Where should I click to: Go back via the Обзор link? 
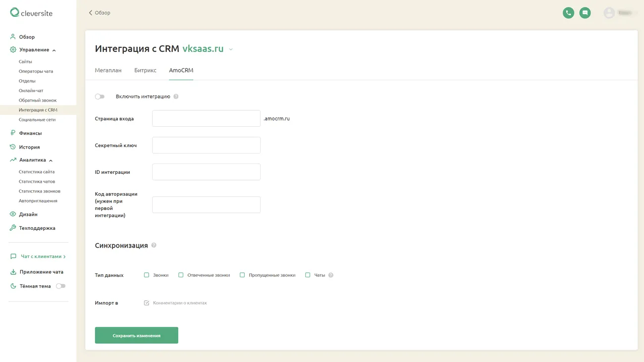pyautogui.click(x=100, y=13)
